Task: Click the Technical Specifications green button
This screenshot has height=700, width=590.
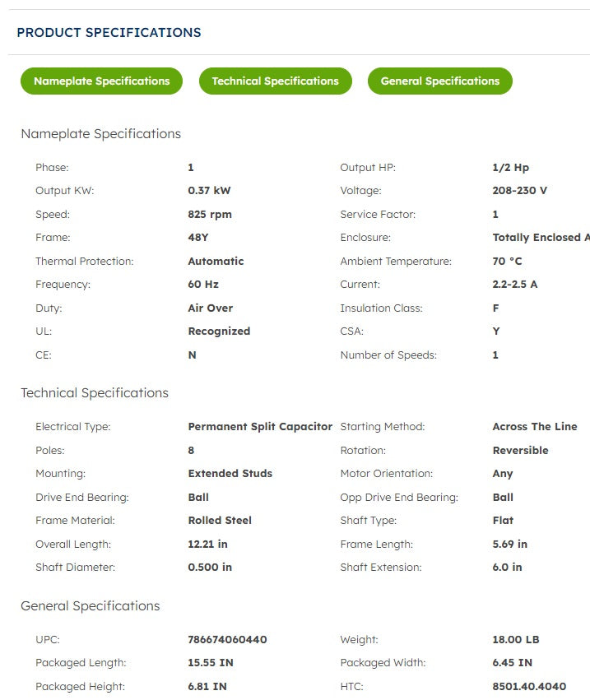Action: click(x=275, y=81)
